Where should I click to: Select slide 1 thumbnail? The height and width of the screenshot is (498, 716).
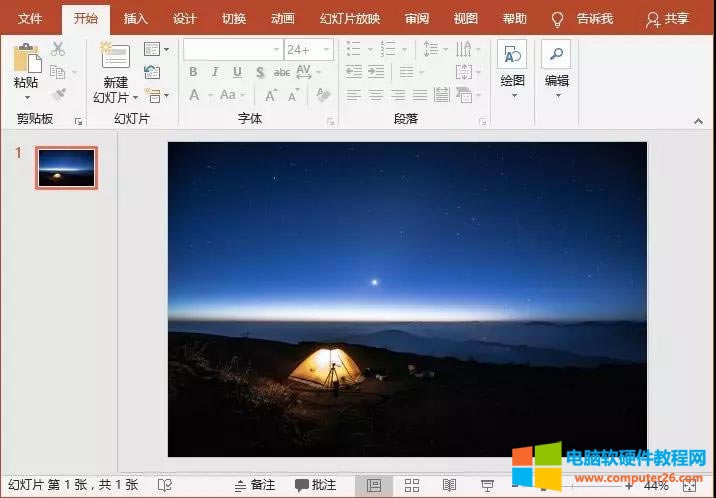coord(67,168)
